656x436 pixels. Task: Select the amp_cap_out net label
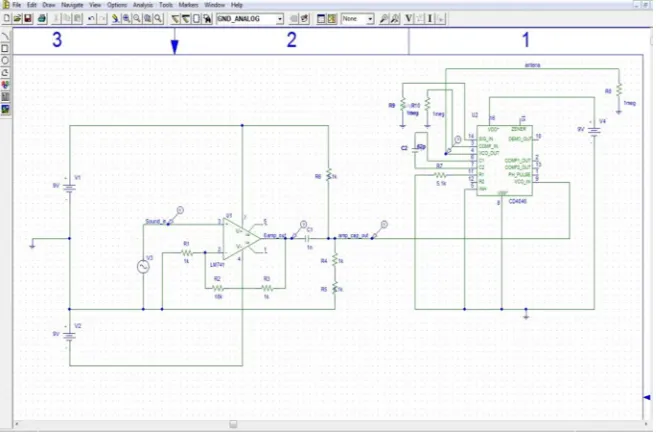(353, 236)
